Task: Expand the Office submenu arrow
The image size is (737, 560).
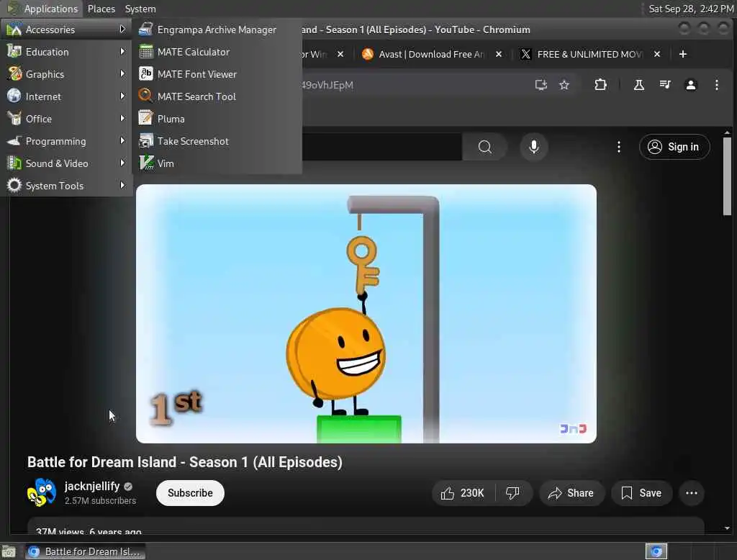Action: coord(122,119)
